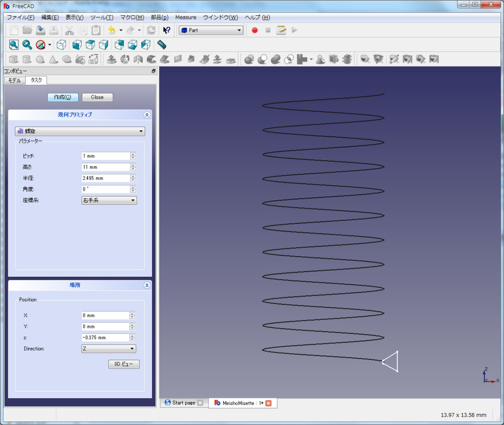Image resolution: width=504 pixels, height=425 pixels.
Task: Open the ウインドウ(W) menu
Action: (220, 17)
